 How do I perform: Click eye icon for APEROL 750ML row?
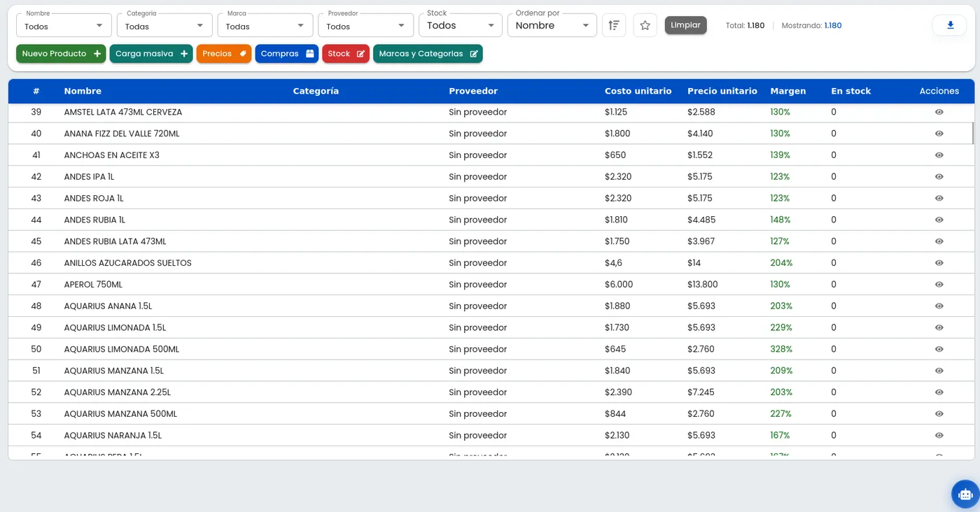[939, 285]
